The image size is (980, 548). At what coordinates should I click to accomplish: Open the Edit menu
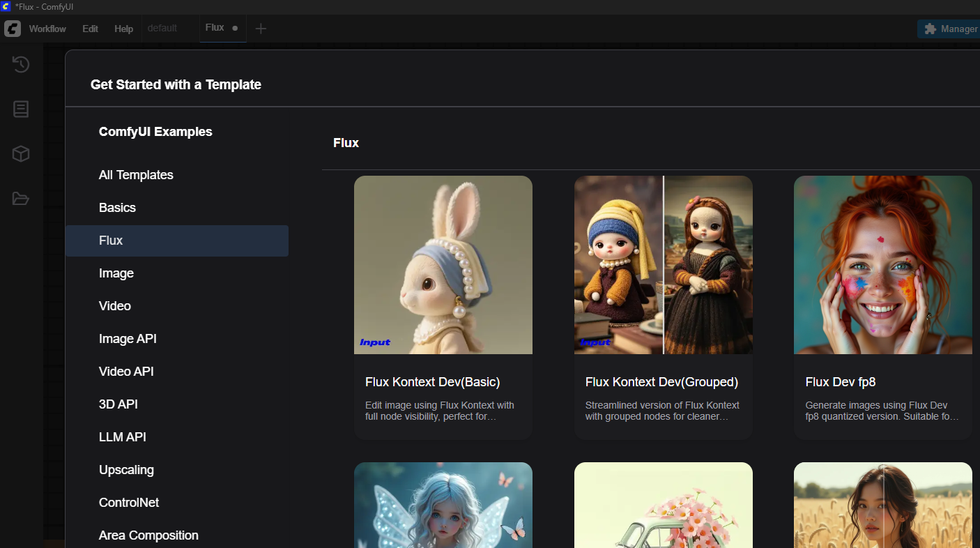coord(90,29)
